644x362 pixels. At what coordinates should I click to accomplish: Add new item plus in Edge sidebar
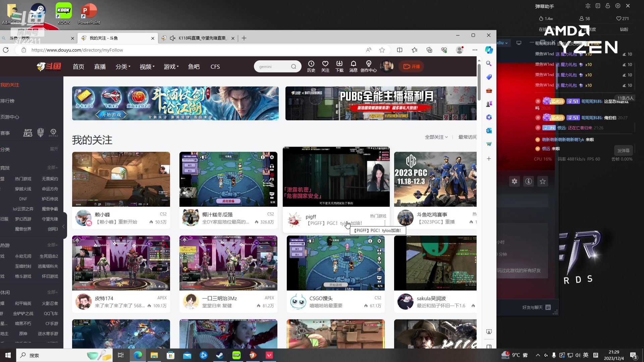489,159
